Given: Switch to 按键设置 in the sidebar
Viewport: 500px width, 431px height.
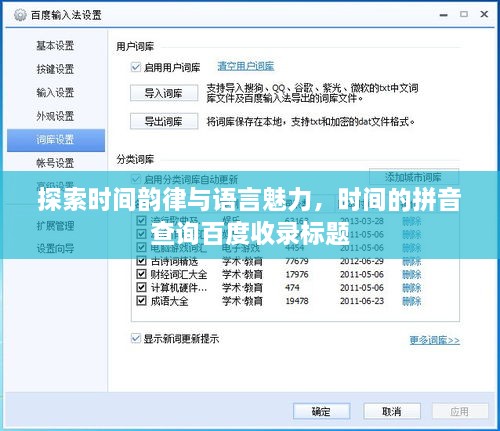Looking at the screenshot, I should point(55,69).
